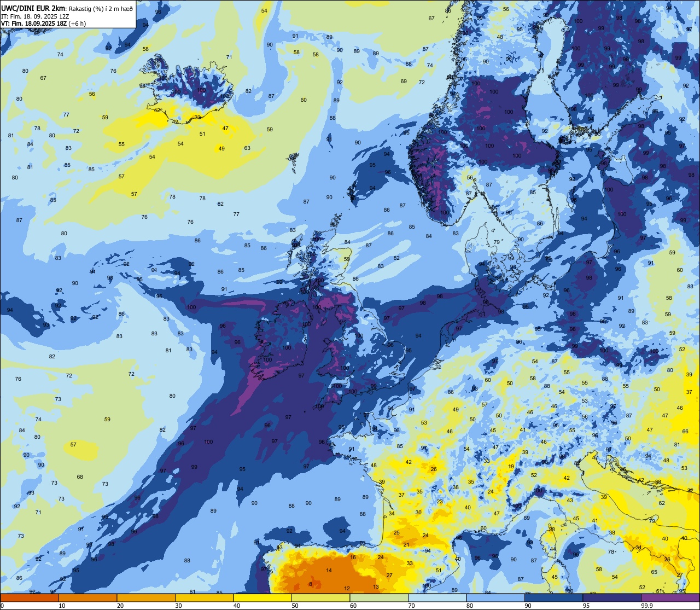The image size is (700, 610).
Task: Select the orange 10–20 legend segment
Action: coord(87,597)
